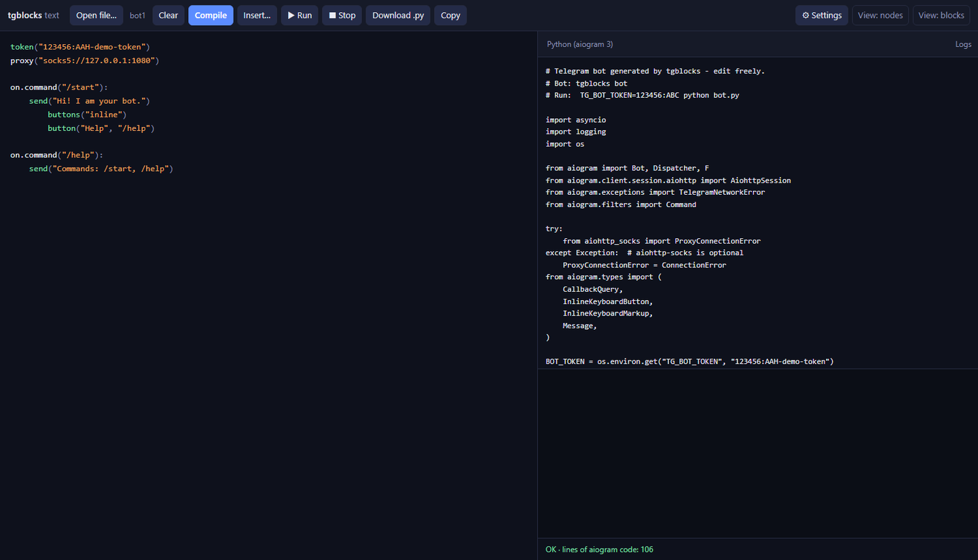Click the on.command("/start") line
The height and width of the screenshot is (560, 978).
pos(59,88)
